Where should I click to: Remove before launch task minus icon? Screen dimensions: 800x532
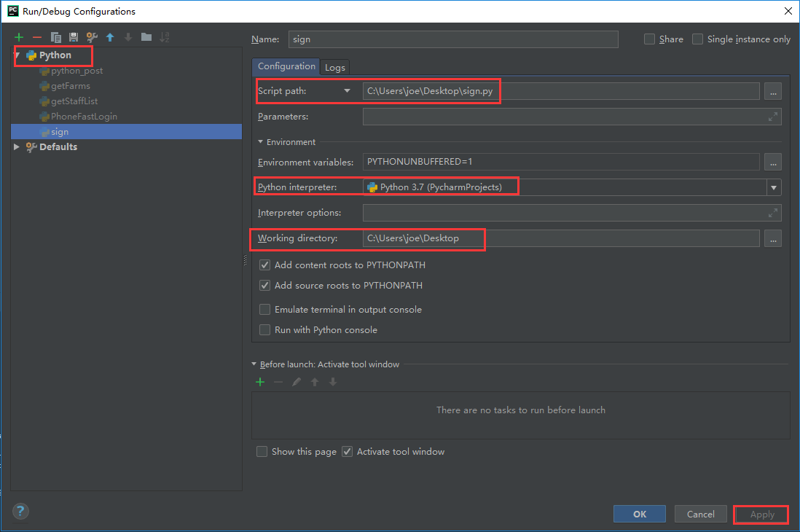point(278,382)
